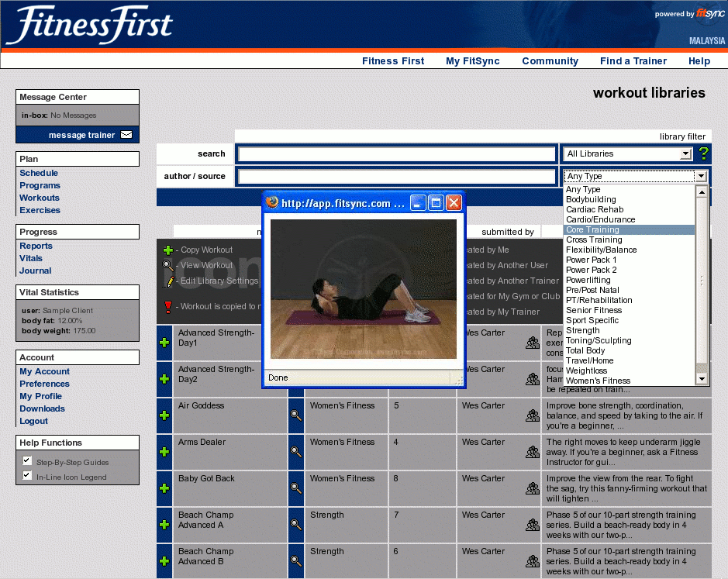728x579 pixels.
Task: Select Powerlifting from the type list
Action: (588, 280)
